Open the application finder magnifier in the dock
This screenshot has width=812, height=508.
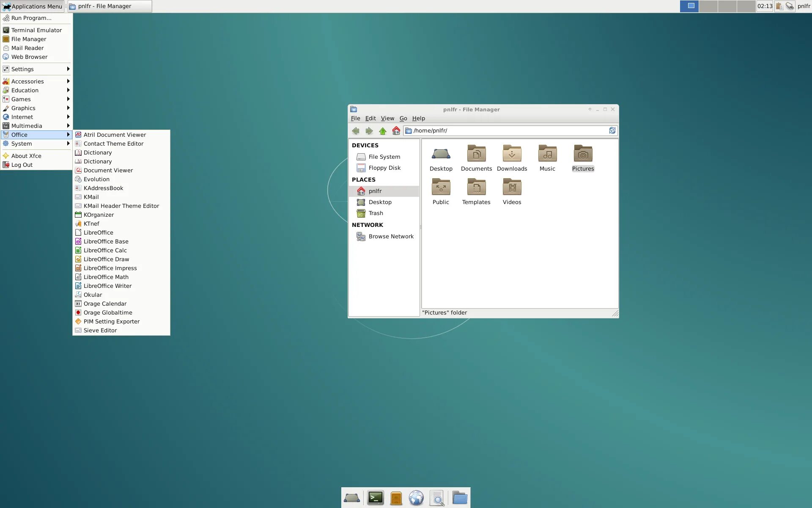[437, 498]
